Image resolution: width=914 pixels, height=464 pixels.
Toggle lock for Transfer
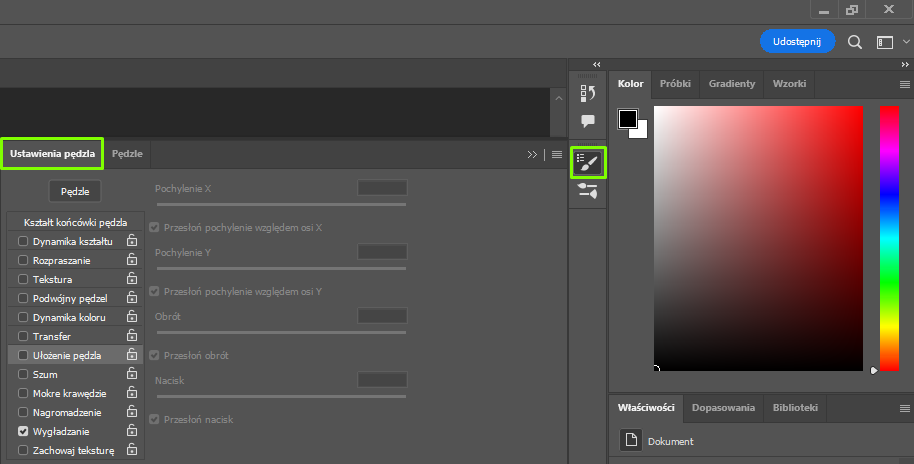click(132, 335)
